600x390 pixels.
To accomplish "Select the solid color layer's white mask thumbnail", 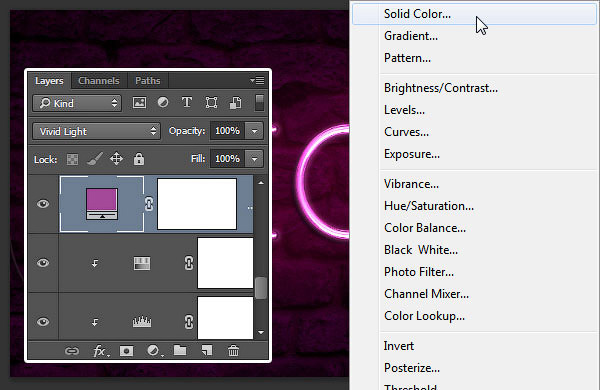I will (x=197, y=204).
